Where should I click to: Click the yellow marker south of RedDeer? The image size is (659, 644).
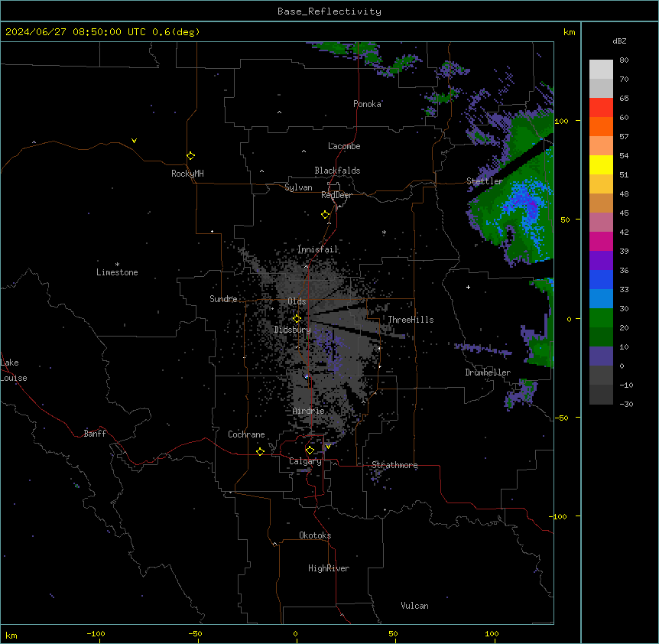[325, 215]
